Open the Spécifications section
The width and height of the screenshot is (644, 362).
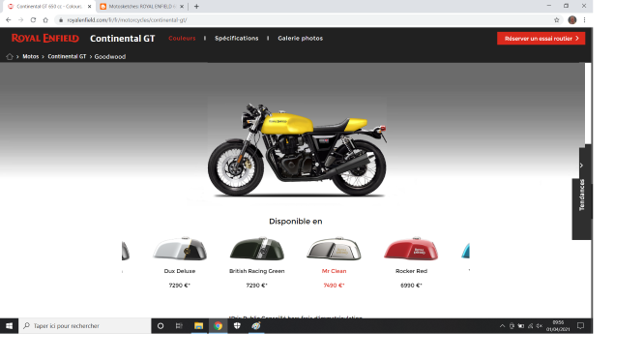[x=237, y=38]
